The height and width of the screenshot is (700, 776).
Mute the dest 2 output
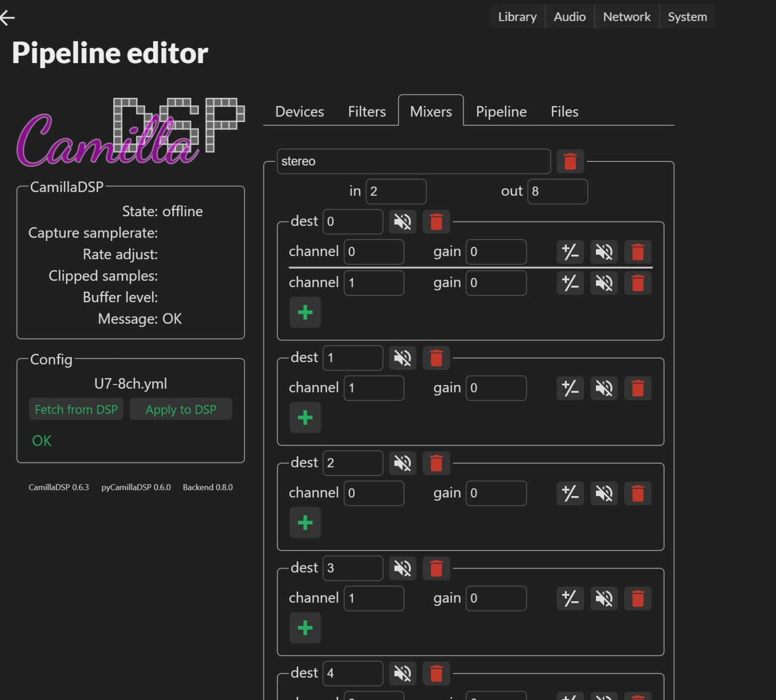coord(402,463)
